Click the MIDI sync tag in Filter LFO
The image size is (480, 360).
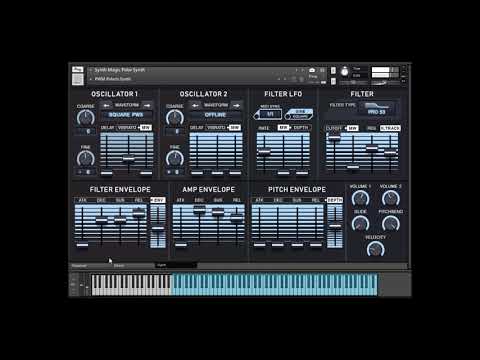coord(268,114)
